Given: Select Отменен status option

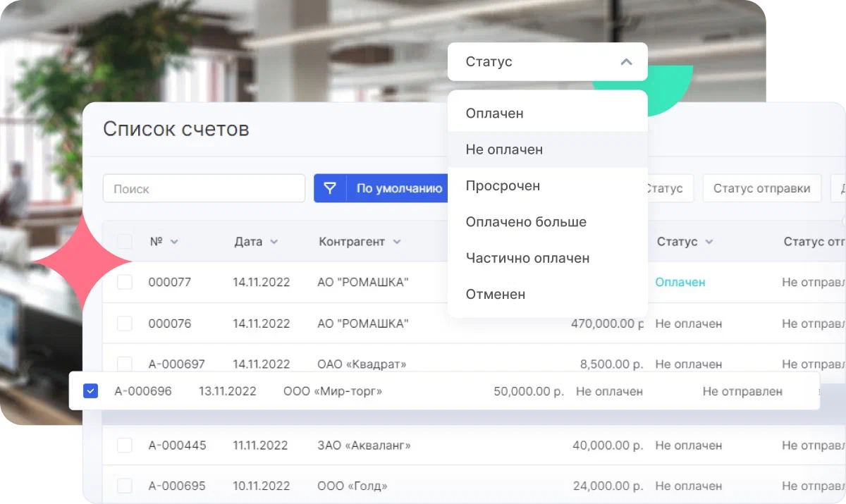Looking at the screenshot, I should (x=495, y=295).
